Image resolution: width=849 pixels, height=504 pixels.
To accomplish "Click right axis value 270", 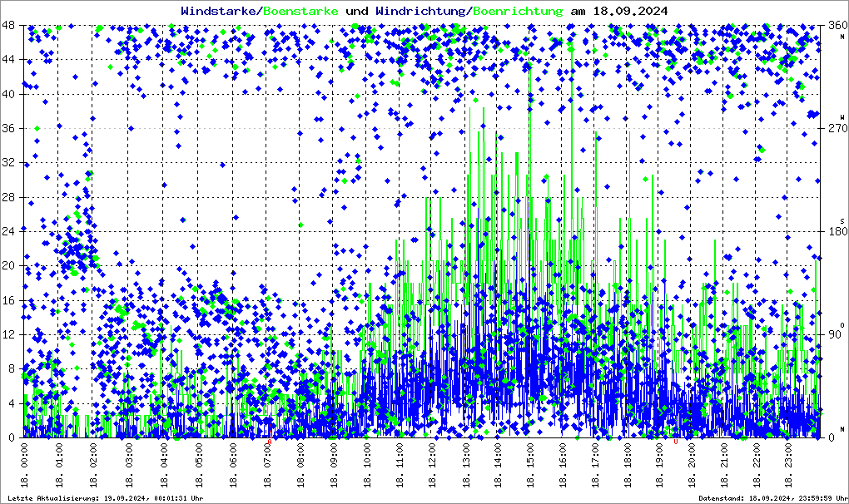I will click(x=837, y=128).
